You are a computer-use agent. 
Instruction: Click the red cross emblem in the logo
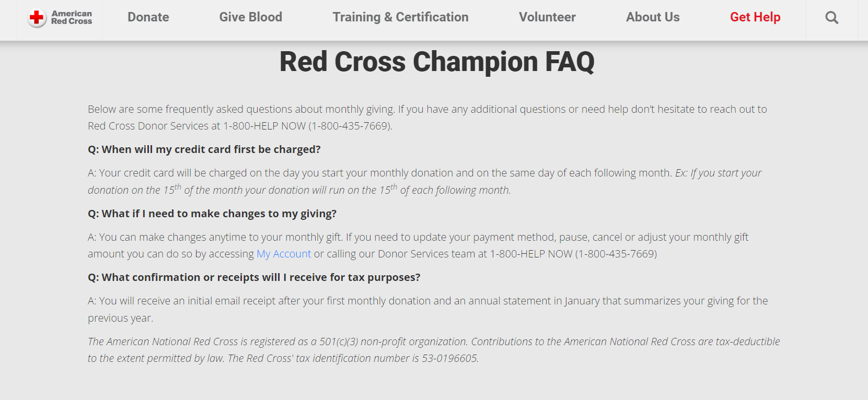pos(37,18)
